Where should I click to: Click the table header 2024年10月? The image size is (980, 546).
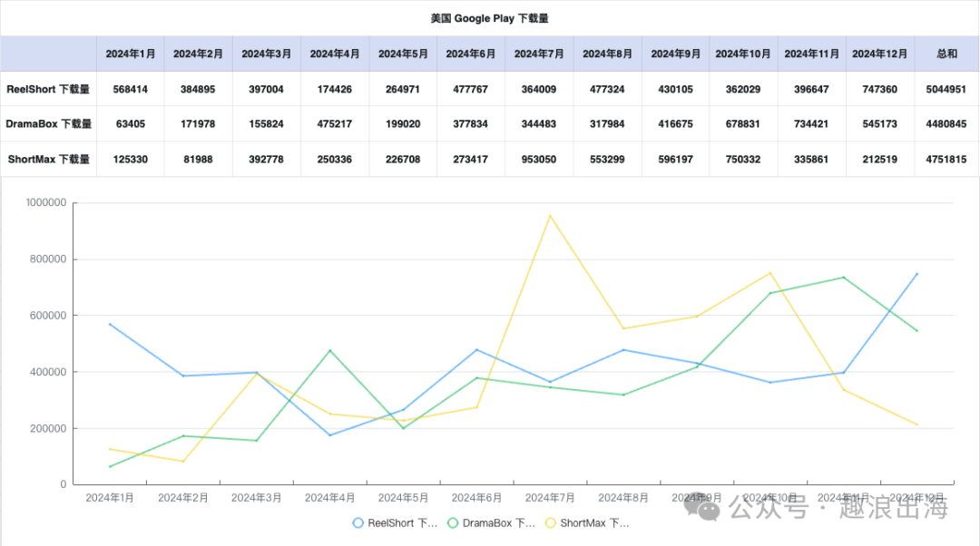pos(743,54)
